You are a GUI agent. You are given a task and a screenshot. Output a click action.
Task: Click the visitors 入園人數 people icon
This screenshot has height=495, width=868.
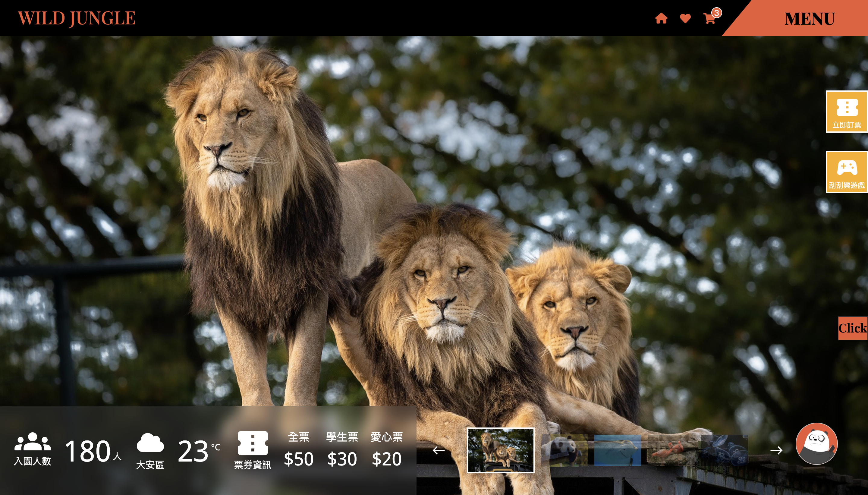point(33,442)
